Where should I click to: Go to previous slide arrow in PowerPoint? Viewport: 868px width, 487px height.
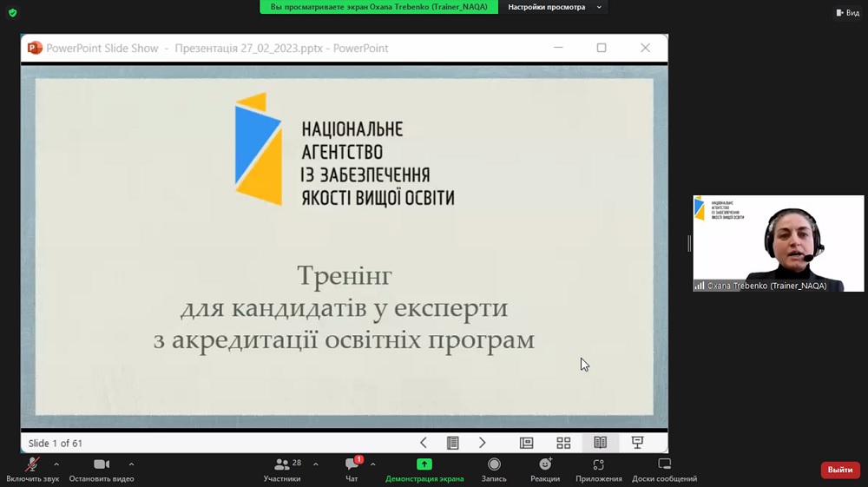[424, 443]
